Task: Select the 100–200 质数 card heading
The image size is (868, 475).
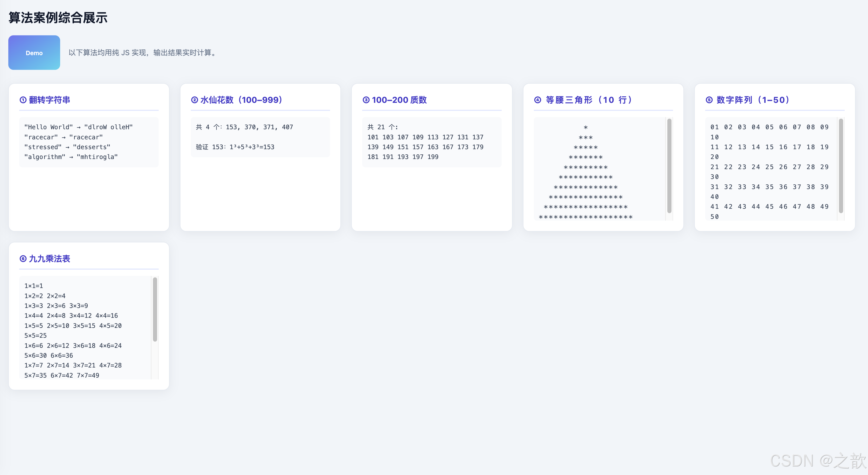Action: pos(399,100)
